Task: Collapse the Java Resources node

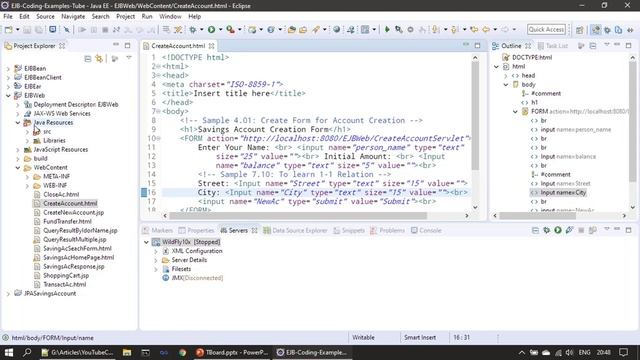Action: click(x=18, y=122)
